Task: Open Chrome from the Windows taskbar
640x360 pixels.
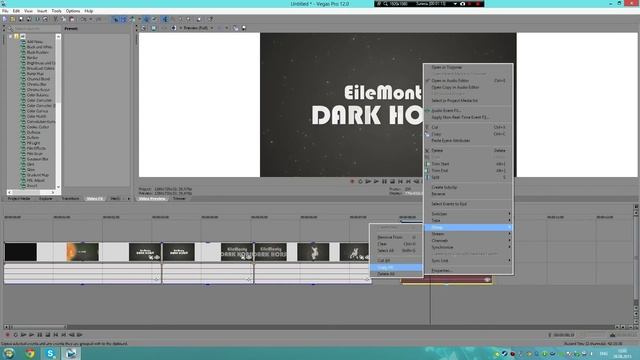Action: [30, 353]
